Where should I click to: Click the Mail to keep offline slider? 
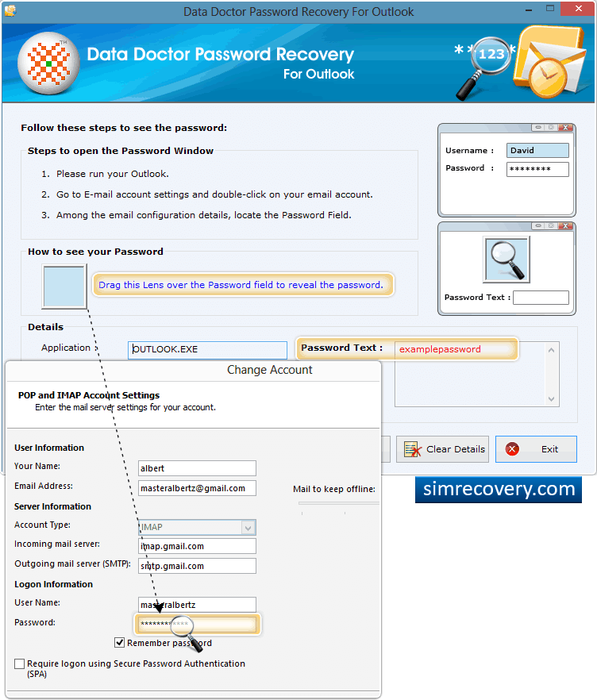coord(338,503)
